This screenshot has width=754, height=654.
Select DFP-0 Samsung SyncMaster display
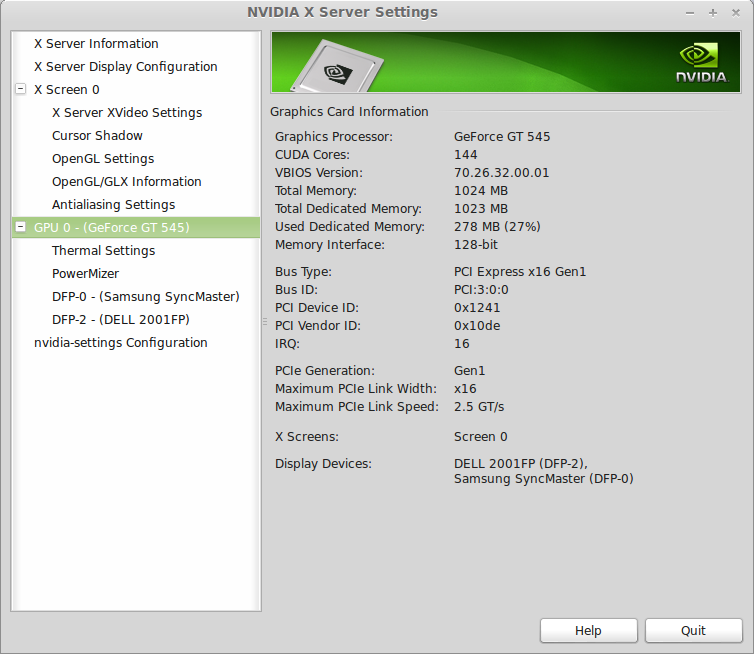146,297
